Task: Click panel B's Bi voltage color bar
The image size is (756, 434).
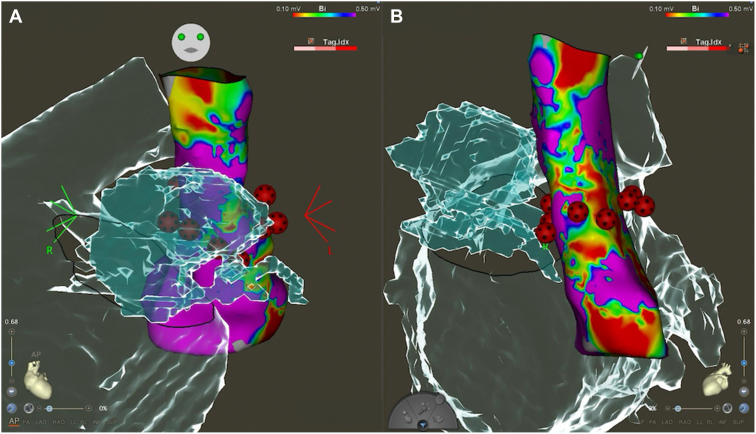Action: click(698, 15)
